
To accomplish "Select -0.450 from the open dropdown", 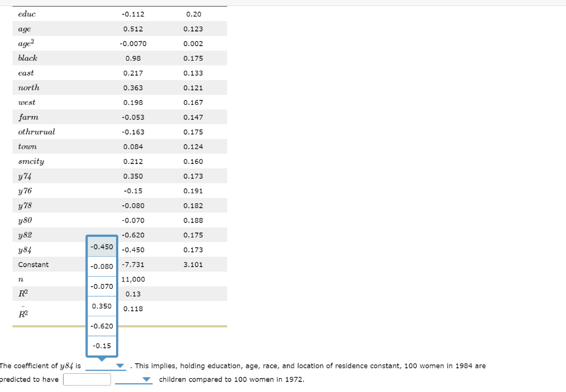I will tap(102, 247).
